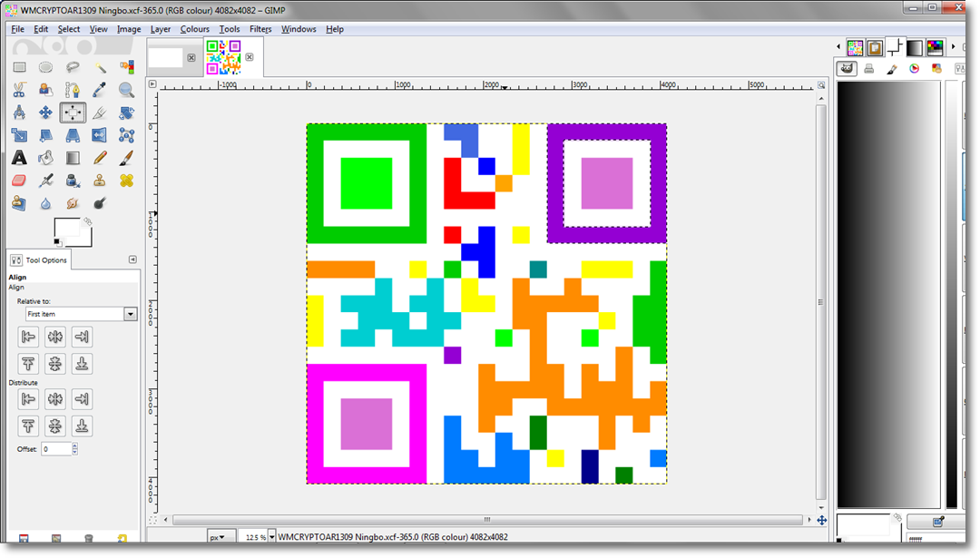
Task: Switch to the Tool Options tab
Action: coord(39,259)
